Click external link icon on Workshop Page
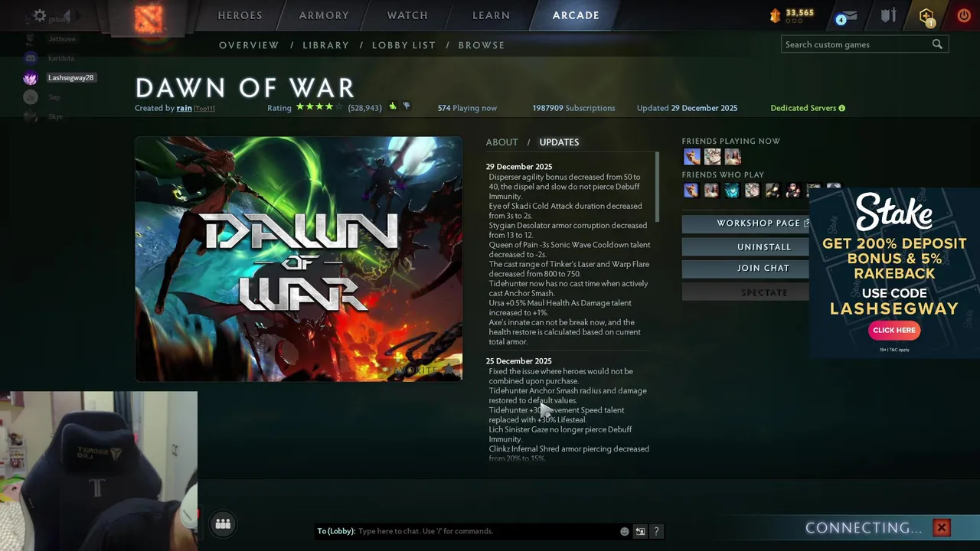The image size is (980, 551). pyautogui.click(x=806, y=223)
